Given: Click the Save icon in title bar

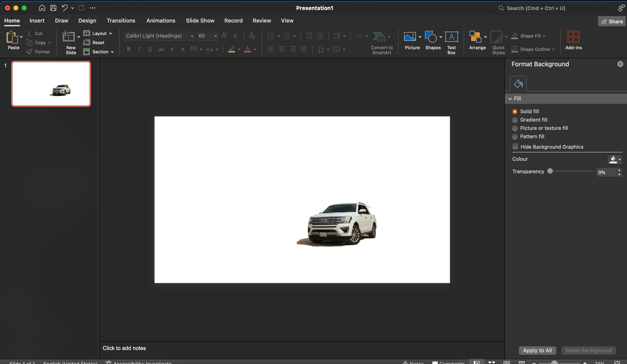Looking at the screenshot, I should coord(53,8).
